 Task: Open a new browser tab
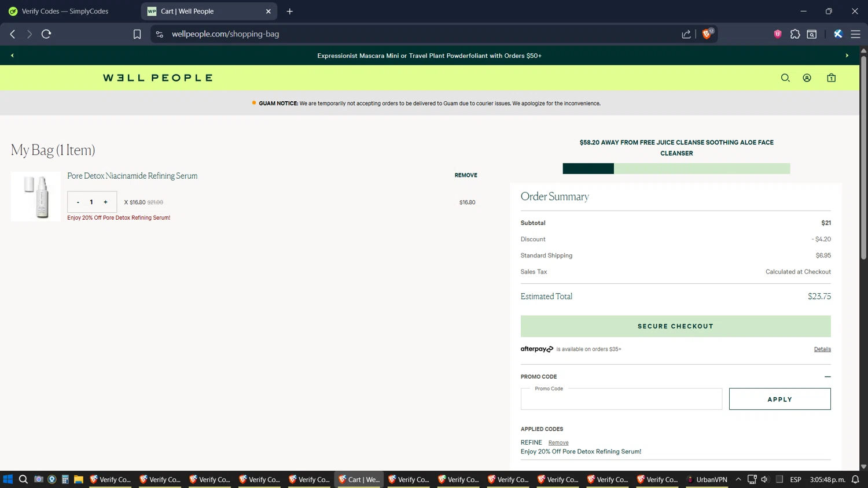(290, 11)
